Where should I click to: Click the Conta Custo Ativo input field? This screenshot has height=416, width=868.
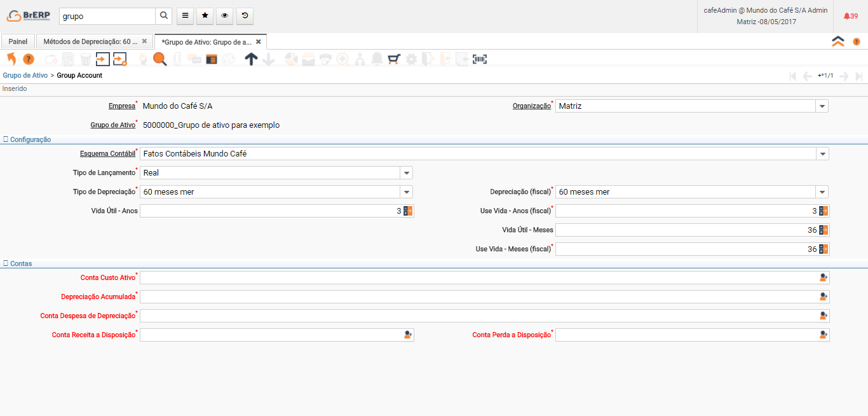click(x=478, y=278)
